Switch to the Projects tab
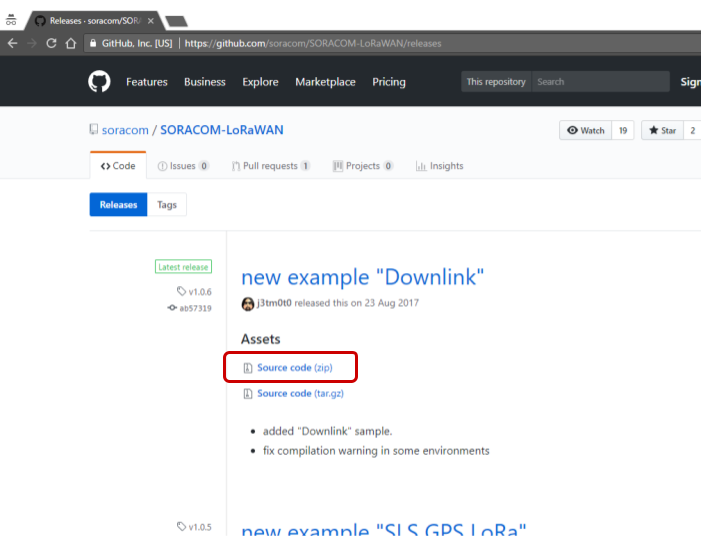 [363, 166]
